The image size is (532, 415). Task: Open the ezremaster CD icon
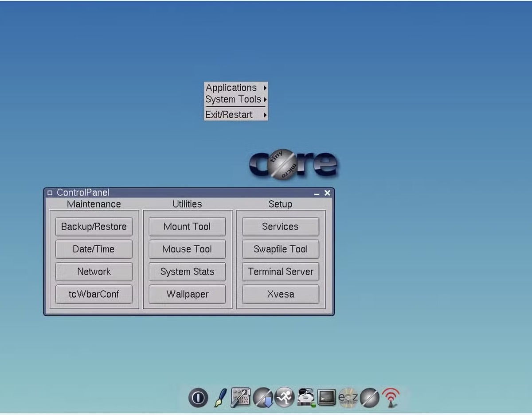pyautogui.click(x=348, y=398)
